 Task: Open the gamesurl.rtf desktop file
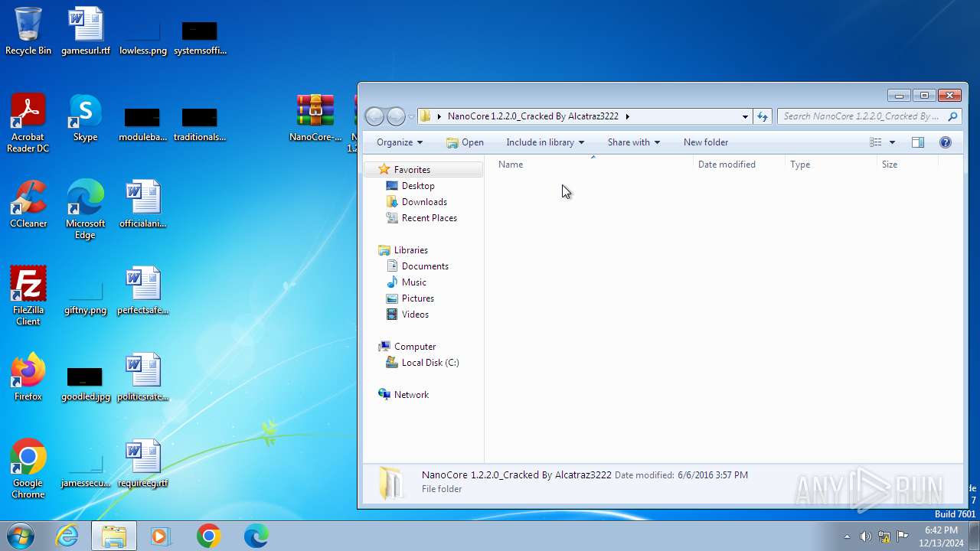[x=86, y=31]
